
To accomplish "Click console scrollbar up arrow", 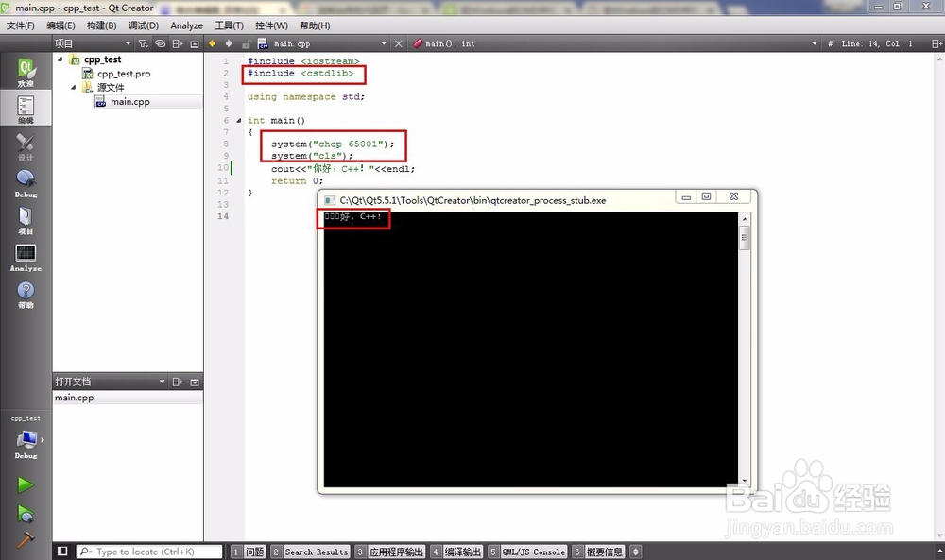I will 745,219.
